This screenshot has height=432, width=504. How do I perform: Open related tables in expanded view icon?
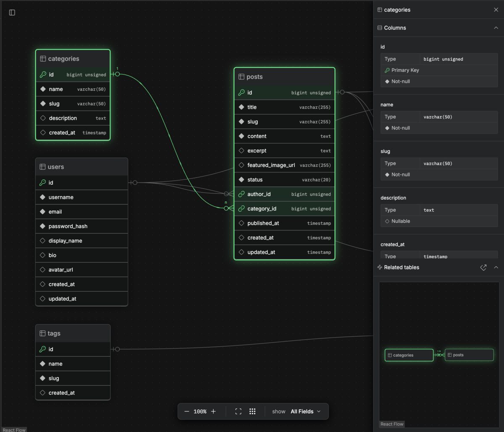click(483, 267)
